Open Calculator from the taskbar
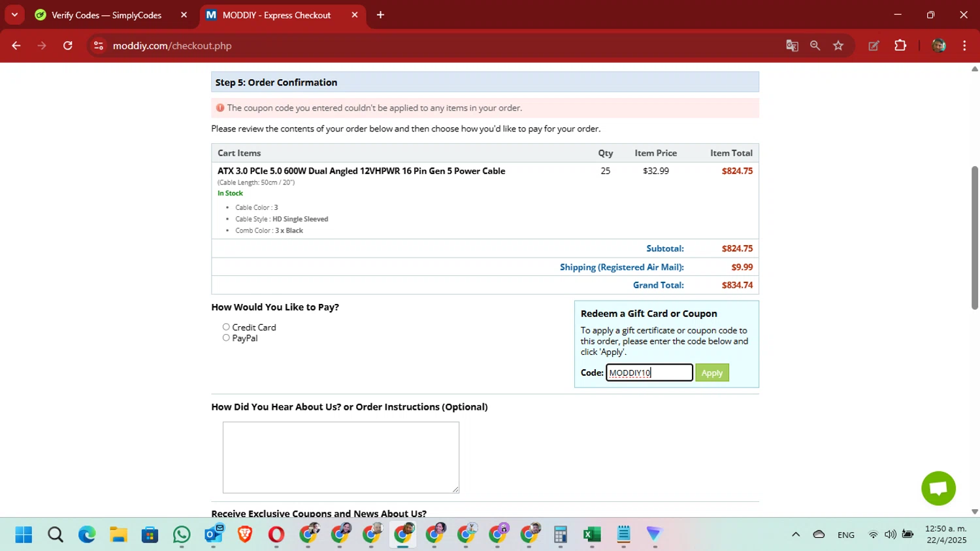The height and width of the screenshot is (551, 980). 560,535
